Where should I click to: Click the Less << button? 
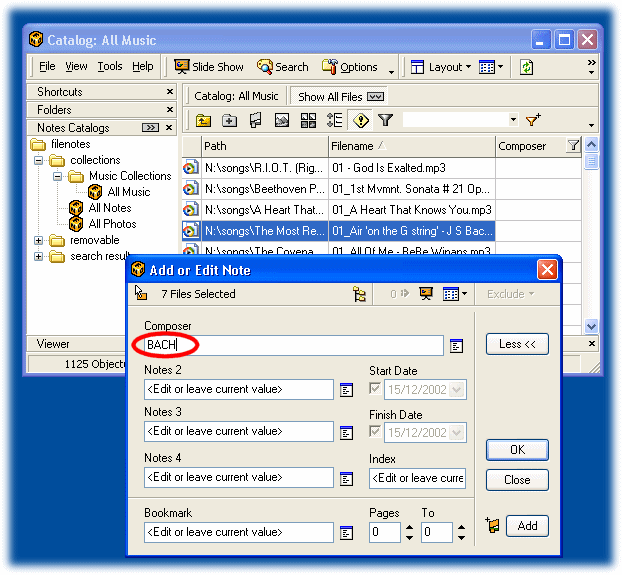[x=517, y=344]
